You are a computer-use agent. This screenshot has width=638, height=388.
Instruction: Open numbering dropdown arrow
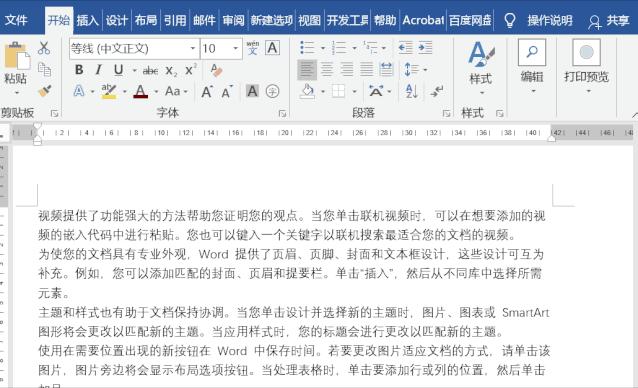(354, 48)
